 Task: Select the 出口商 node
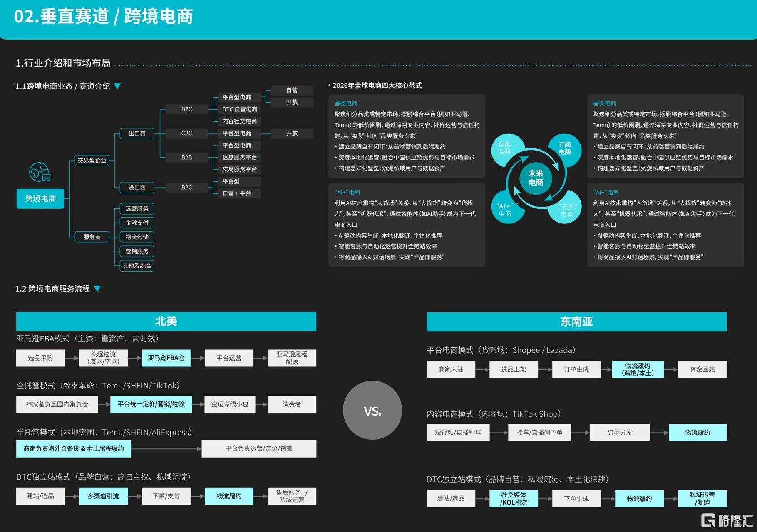coord(137,134)
